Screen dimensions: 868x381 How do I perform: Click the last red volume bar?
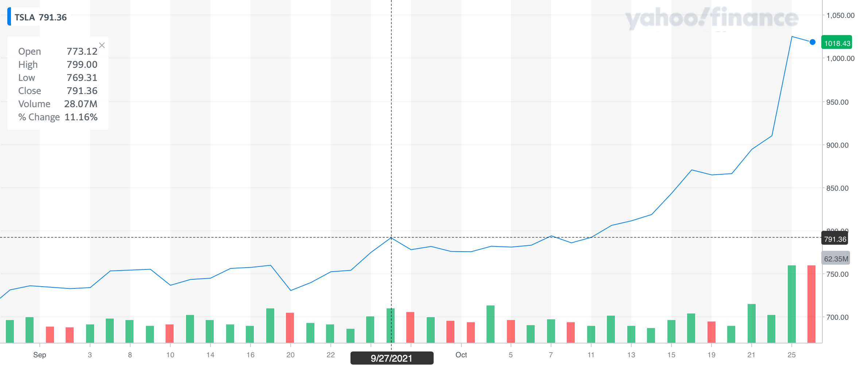coord(811,304)
